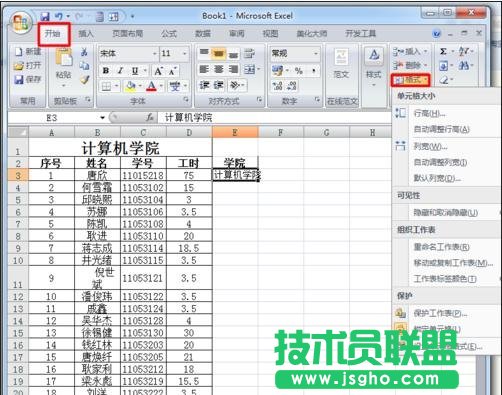Image resolution: width=502 pixels, height=395 pixels.
Task: Select column header E
Action: click(x=235, y=132)
